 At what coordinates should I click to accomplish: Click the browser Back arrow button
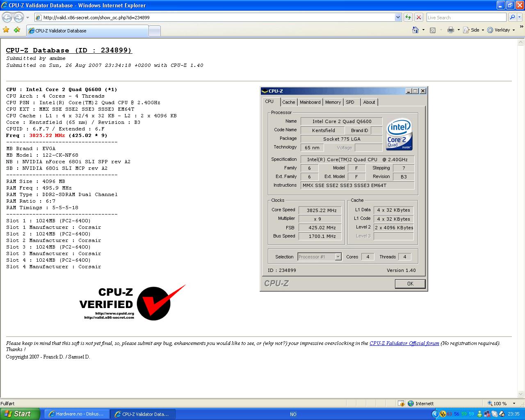7,17
